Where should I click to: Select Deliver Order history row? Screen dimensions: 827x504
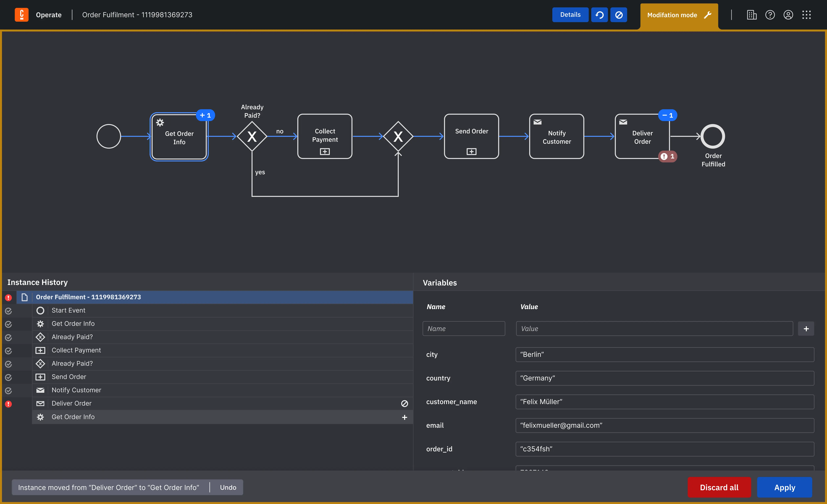click(223, 403)
